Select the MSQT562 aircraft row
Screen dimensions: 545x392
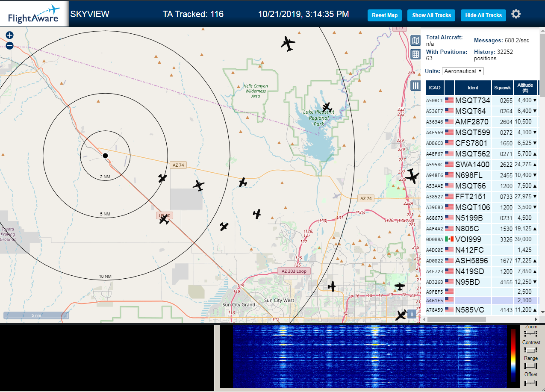point(482,154)
